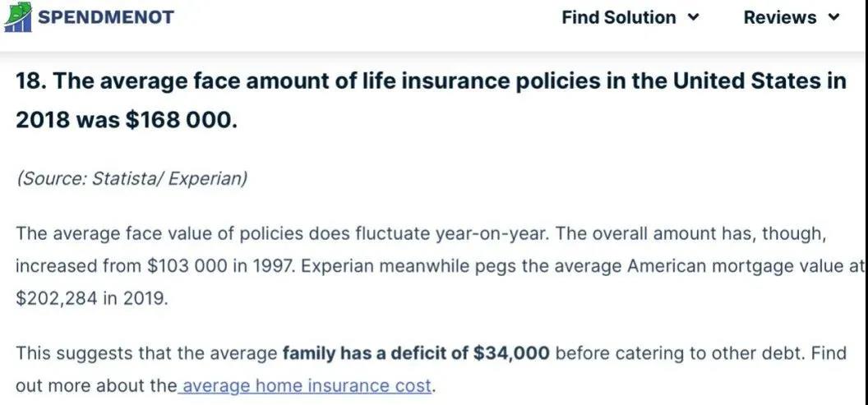The width and height of the screenshot is (868, 405).
Task: Open the SPENDMENOT home text link
Action: pyautogui.click(x=105, y=17)
